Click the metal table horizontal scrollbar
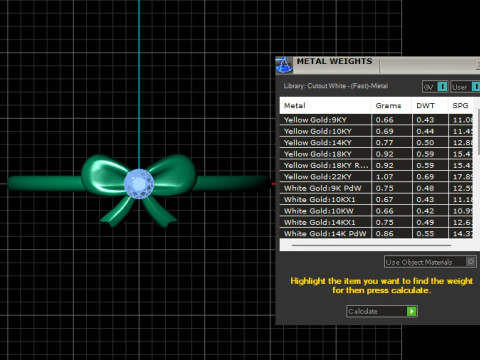The image size is (480, 360). 371,245
